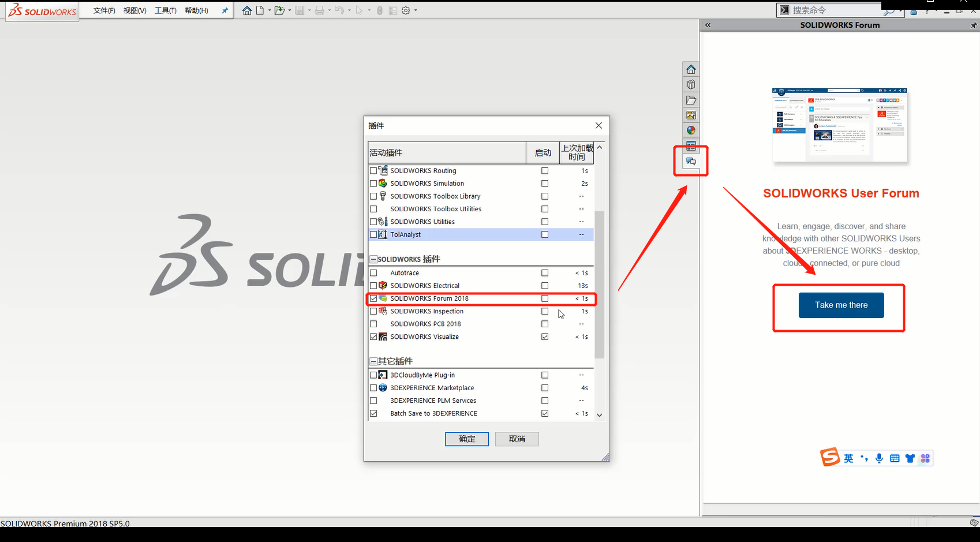The height and width of the screenshot is (542, 980).
Task: Open dropdown arrow next to Options gear
Action: pos(416,10)
